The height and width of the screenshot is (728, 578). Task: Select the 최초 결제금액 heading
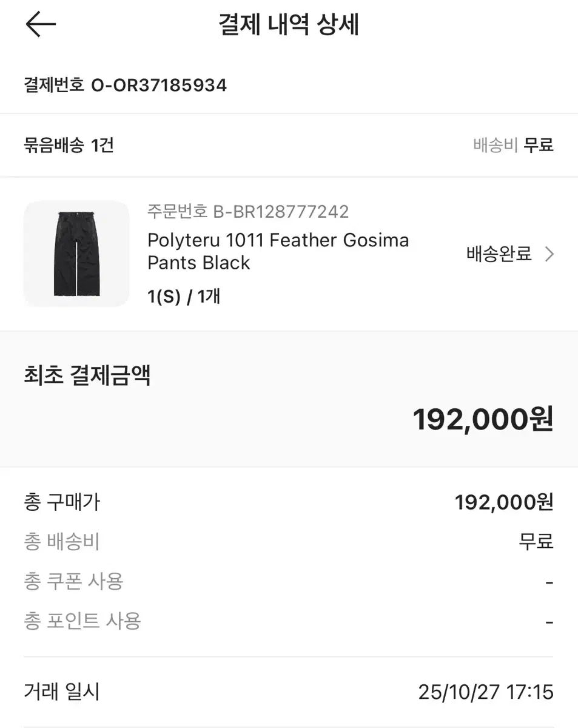coord(87,376)
